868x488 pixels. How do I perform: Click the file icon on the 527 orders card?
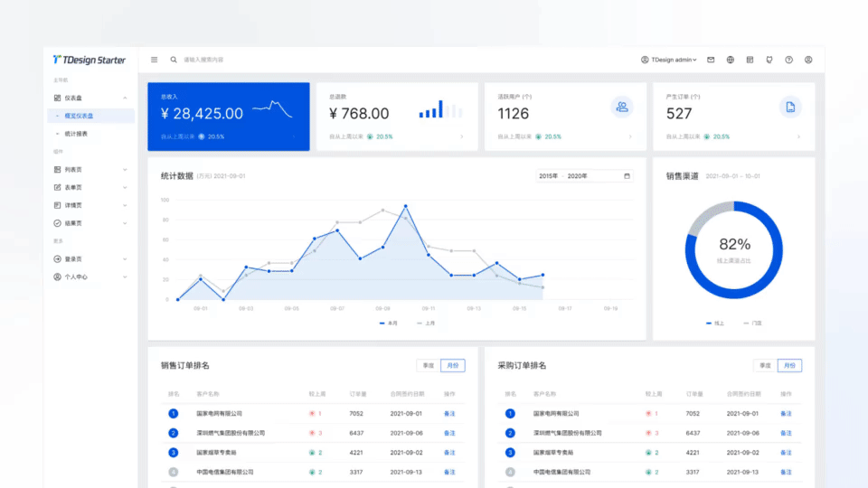790,107
